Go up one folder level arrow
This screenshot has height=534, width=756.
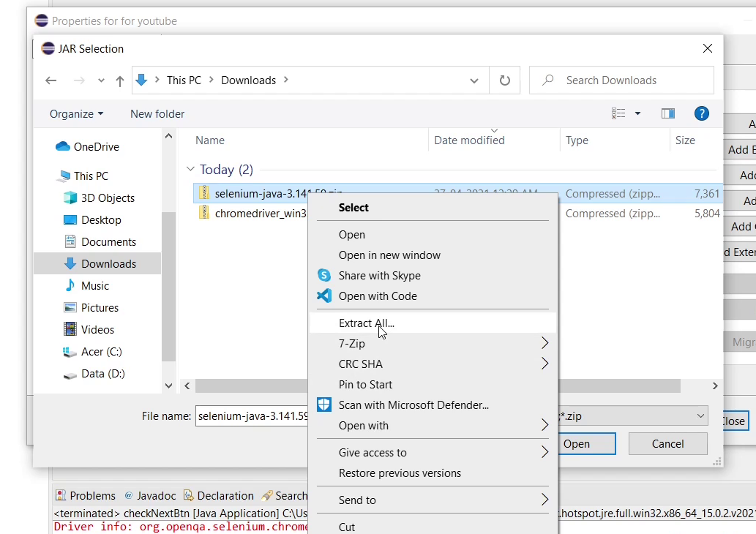click(120, 81)
